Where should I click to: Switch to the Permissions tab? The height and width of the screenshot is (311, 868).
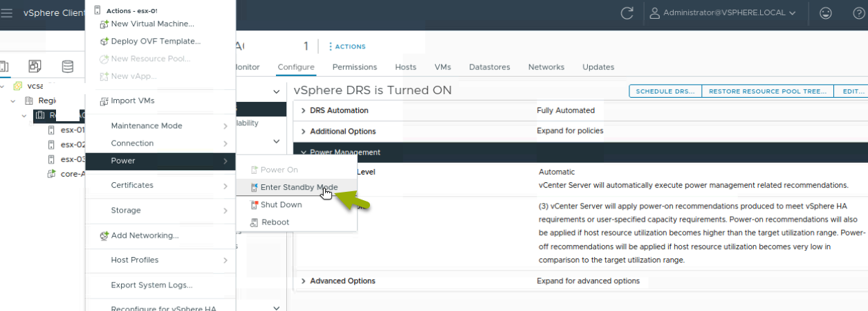355,67
